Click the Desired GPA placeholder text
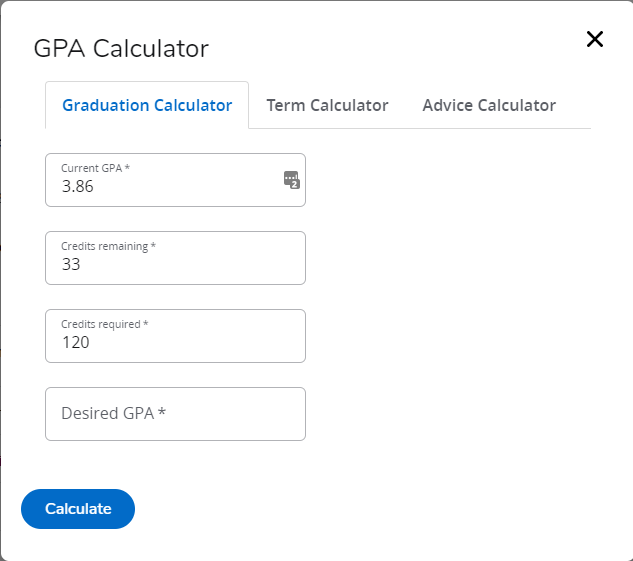 [108, 413]
